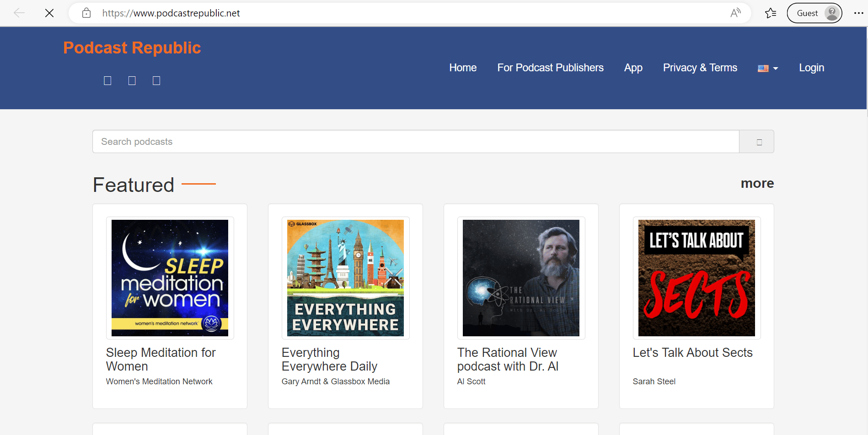868x435 pixels.
Task: Open For Podcast Publishers page
Action: [x=551, y=68]
